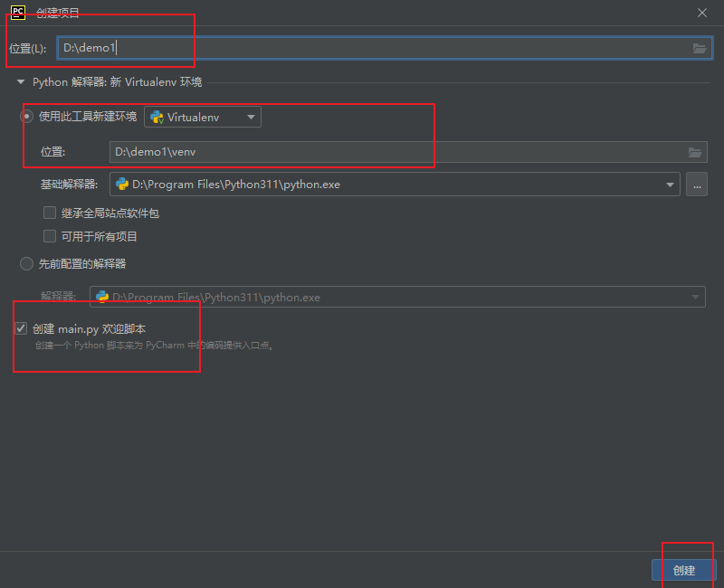Collapse the Python 解释器 section

pyautogui.click(x=21, y=82)
